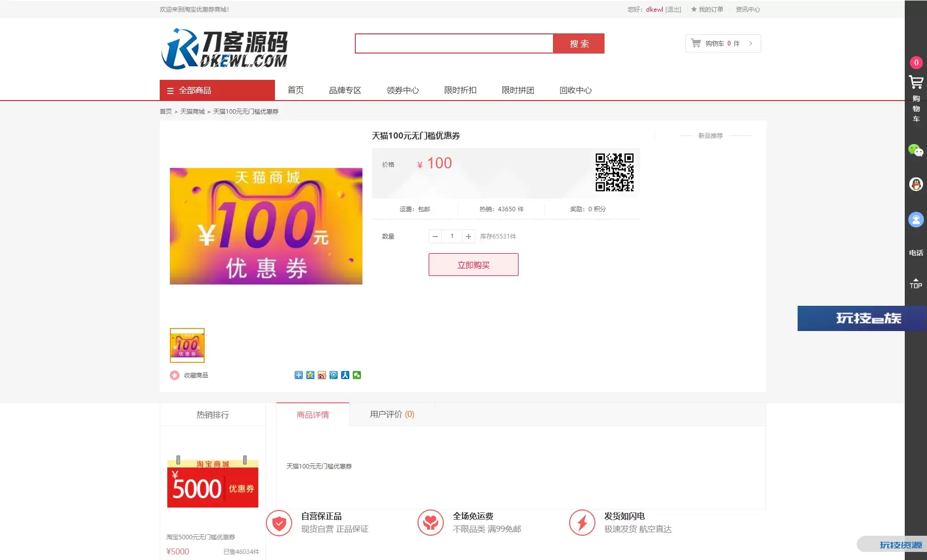The height and width of the screenshot is (560, 927).
Task: Open 领券中心 navigation item
Action: click(403, 90)
